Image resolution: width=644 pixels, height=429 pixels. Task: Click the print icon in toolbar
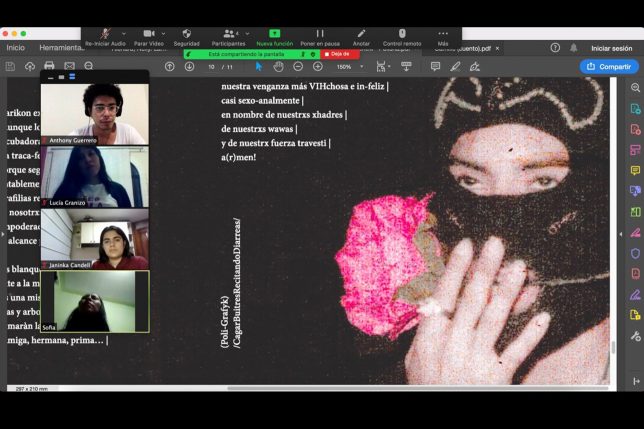pyautogui.click(x=49, y=66)
